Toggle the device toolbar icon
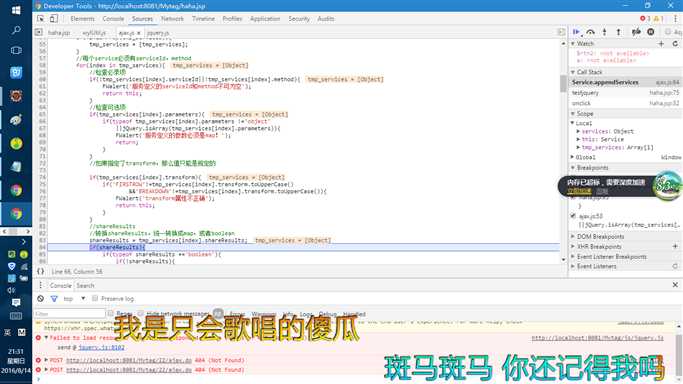Screen dimensions: 683x384 pos(54,19)
